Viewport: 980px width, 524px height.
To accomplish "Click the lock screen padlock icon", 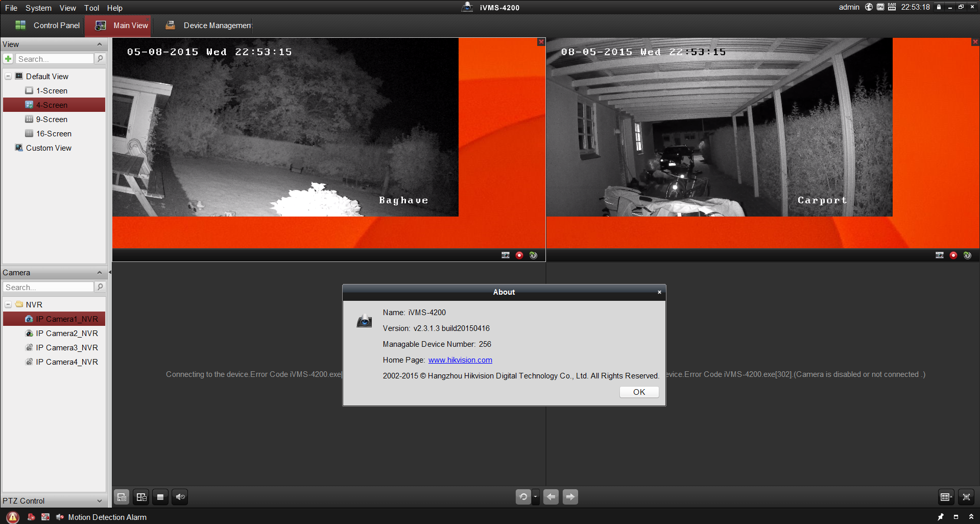I will [939, 7].
